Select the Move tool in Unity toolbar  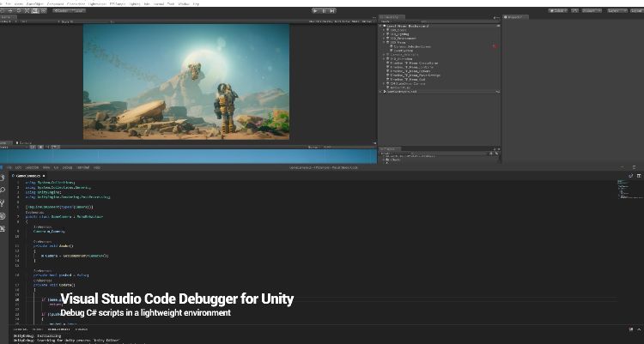(x=9, y=10)
